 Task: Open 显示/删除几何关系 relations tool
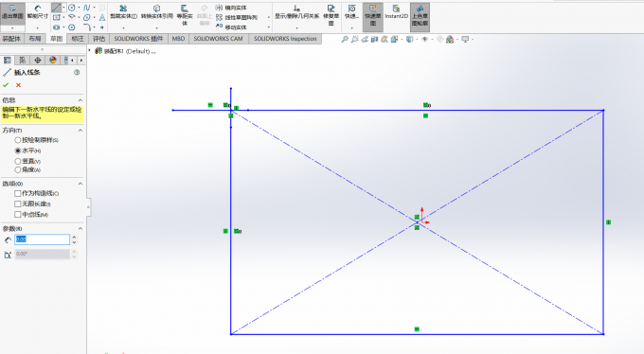pyautogui.click(x=296, y=12)
